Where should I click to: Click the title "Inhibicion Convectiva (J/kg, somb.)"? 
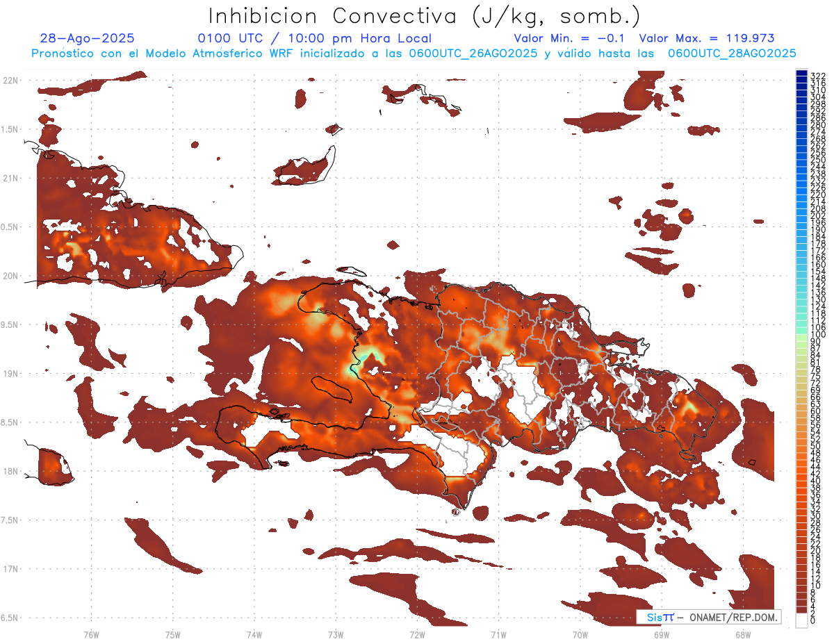(x=425, y=16)
